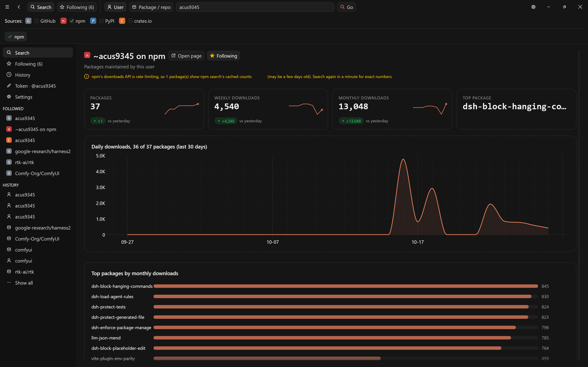The height and width of the screenshot is (367, 588).
Task: Open Settings from the sidebar
Action: coord(38,97)
